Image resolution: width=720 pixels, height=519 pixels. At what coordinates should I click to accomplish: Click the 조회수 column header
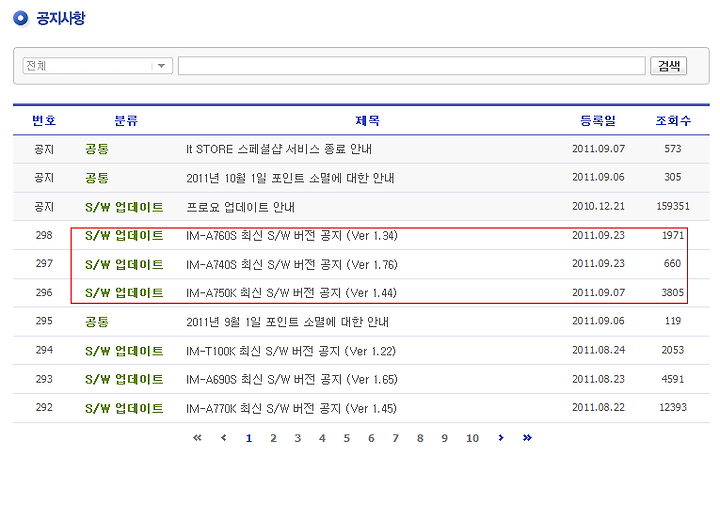(x=673, y=120)
